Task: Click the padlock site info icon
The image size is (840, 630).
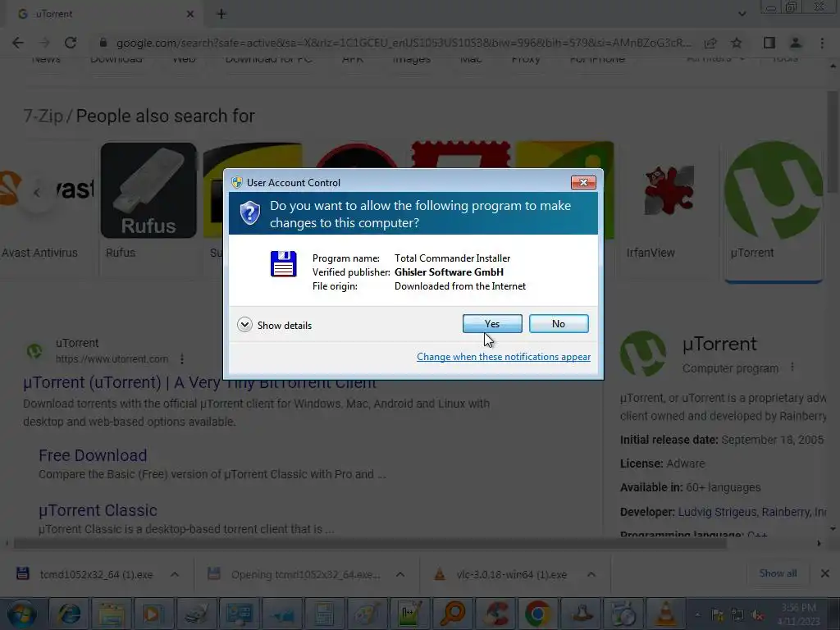Action: click(103, 43)
